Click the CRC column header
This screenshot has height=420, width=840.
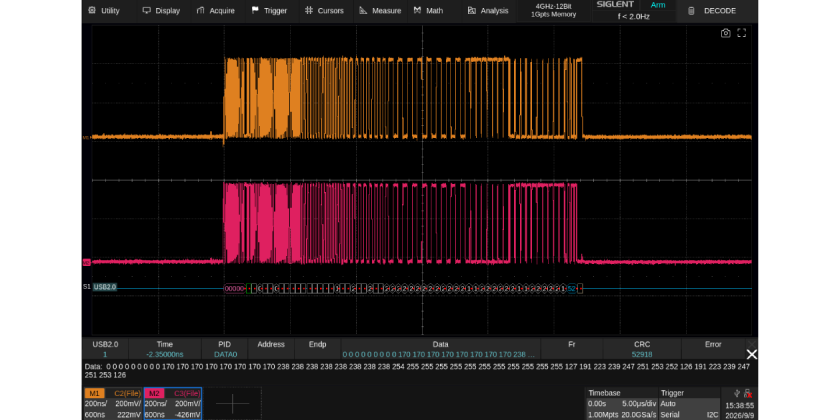642,344
